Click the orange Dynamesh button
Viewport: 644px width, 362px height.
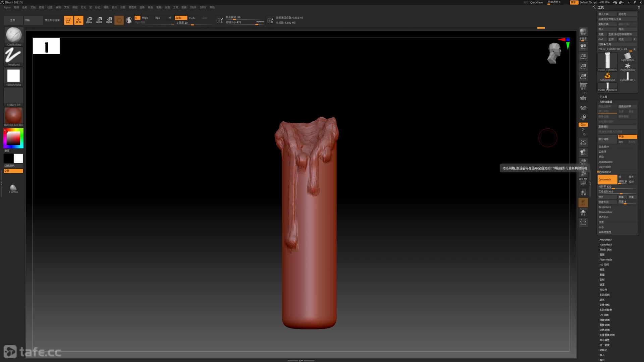tap(607, 180)
